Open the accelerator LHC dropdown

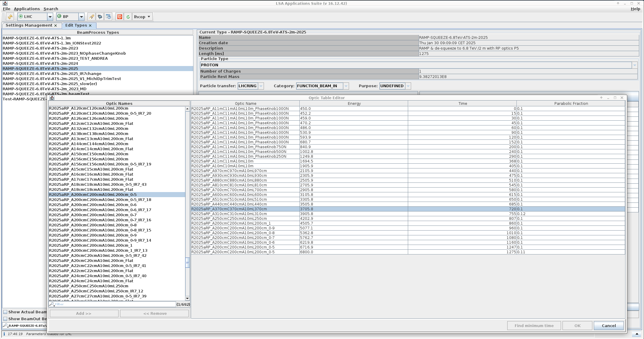50,17
